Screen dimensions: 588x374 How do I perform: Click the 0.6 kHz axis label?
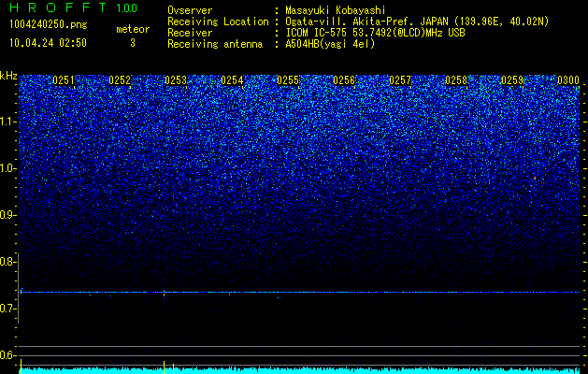coord(7,355)
